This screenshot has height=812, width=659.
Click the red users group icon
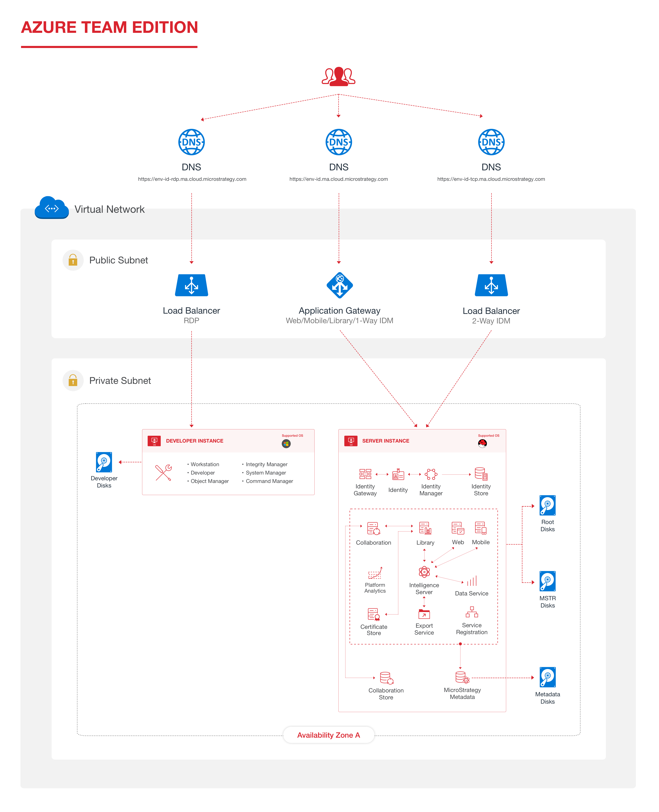(338, 76)
